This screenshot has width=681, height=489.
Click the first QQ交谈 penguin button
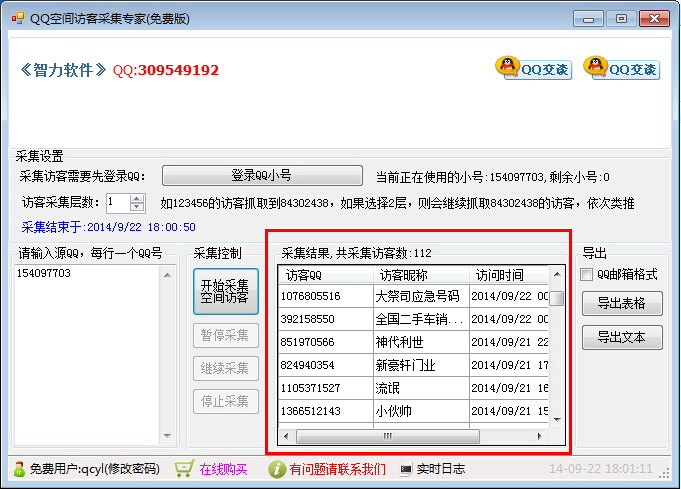533,68
